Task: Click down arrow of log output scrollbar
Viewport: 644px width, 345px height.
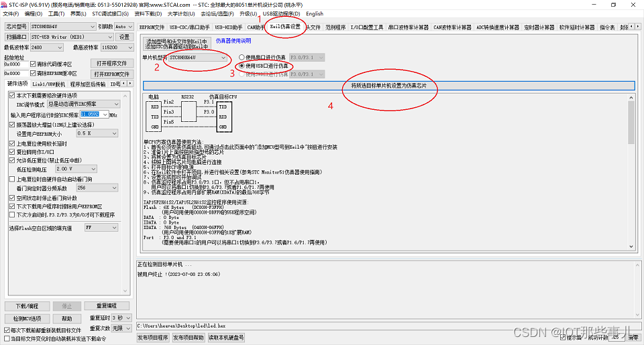Action: coord(638,315)
